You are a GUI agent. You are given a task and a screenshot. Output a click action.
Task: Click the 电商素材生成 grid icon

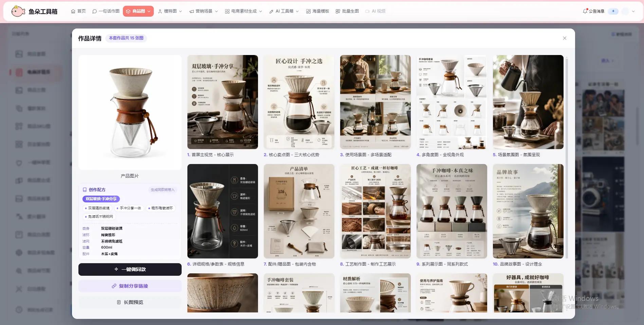point(227,11)
